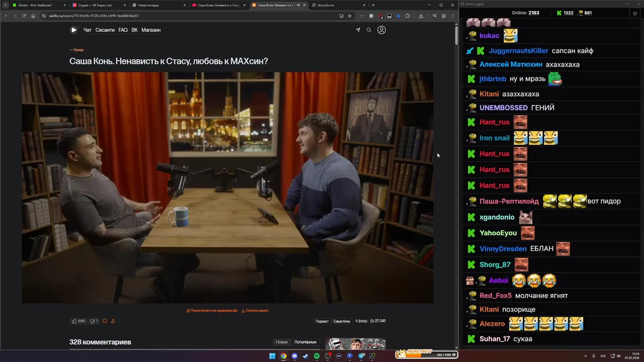Bookmark this video with the orange bookmark icon
This screenshot has width=644, height=362.
point(105,321)
